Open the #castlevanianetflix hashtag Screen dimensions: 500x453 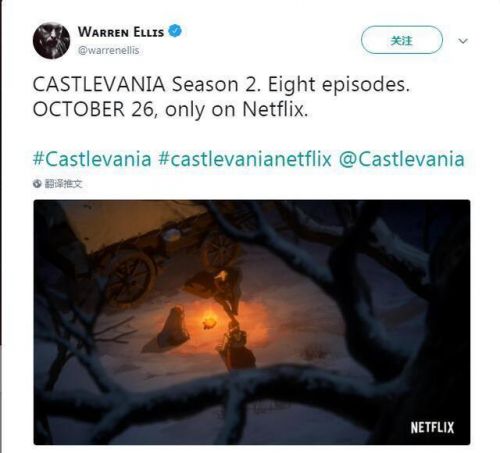pyautogui.click(x=245, y=159)
